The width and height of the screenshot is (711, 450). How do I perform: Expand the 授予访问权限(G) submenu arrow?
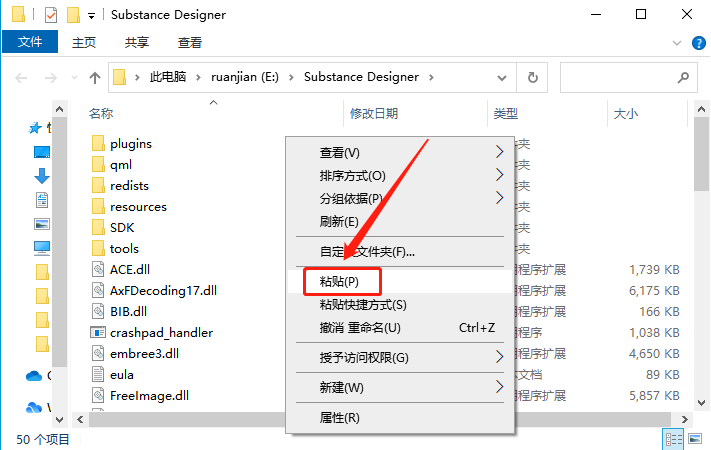tap(499, 357)
